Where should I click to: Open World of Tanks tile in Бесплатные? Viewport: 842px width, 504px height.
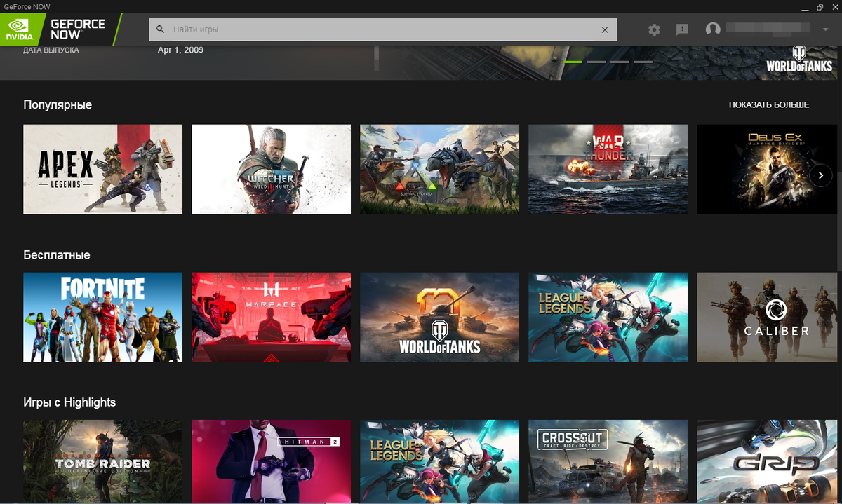coord(439,317)
